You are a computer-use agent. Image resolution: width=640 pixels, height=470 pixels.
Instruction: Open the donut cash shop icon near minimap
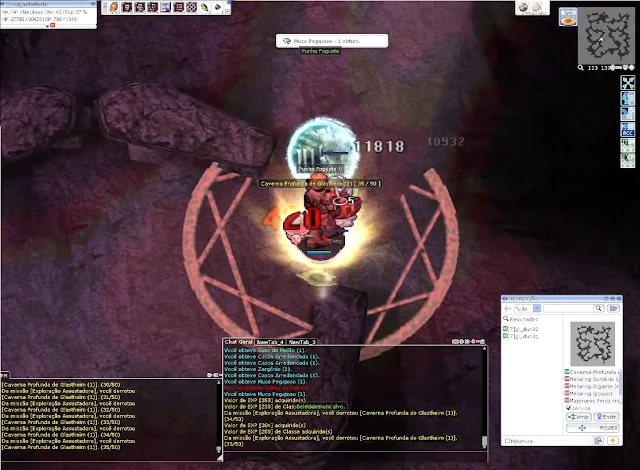click(568, 17)
